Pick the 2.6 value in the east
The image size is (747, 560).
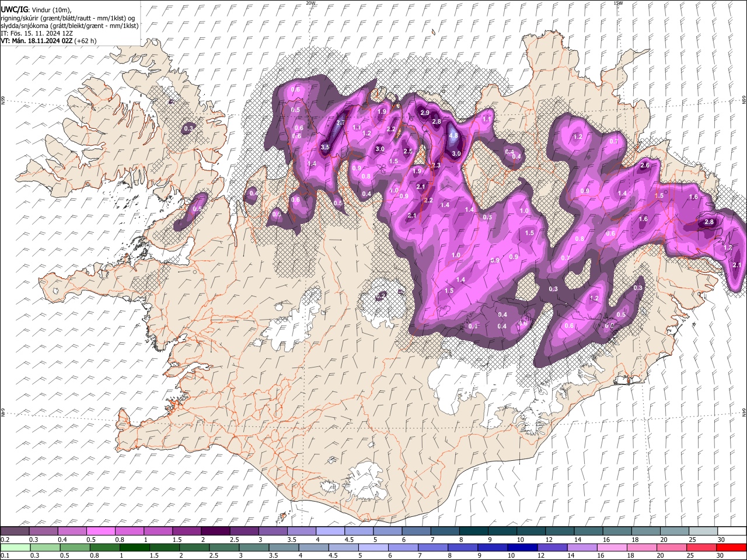tap(645, 165)
